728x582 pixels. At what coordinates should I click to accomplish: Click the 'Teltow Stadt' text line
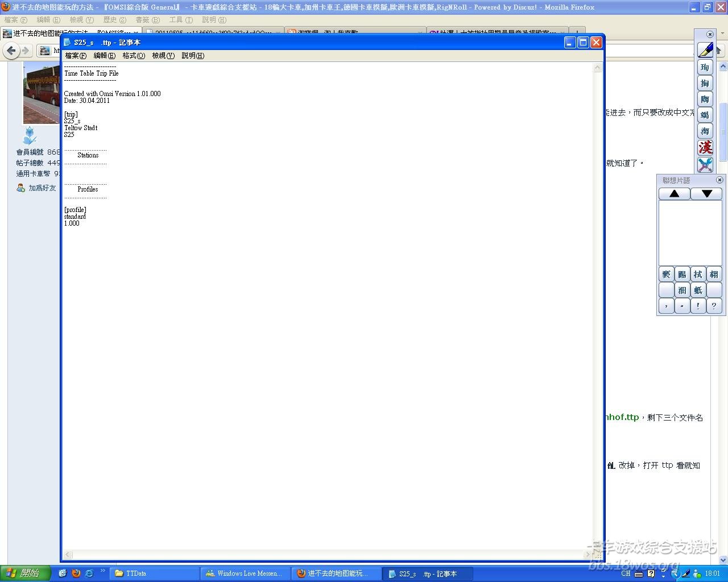[x=81, y=128]
